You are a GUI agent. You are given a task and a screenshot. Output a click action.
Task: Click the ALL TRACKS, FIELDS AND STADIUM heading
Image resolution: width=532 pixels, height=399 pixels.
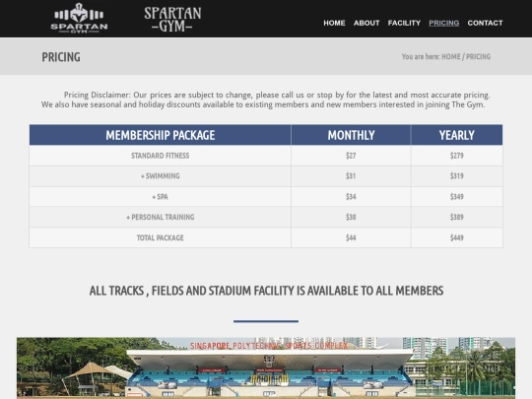(x=266, y=291)
